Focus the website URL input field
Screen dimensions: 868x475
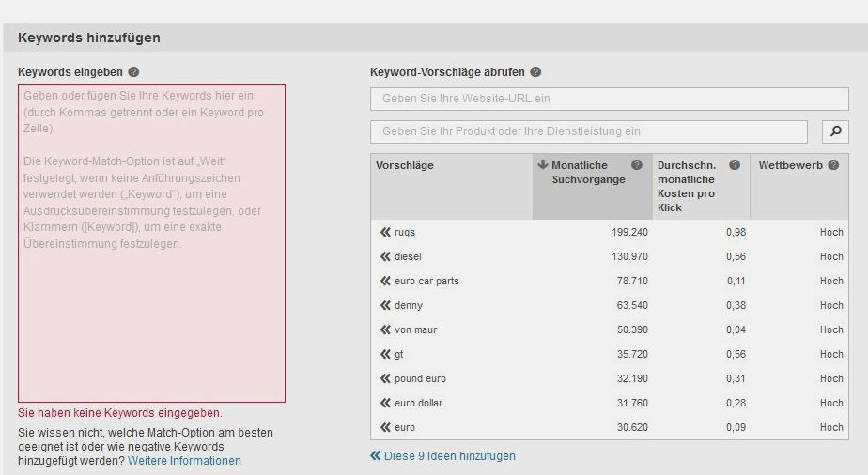609,99
